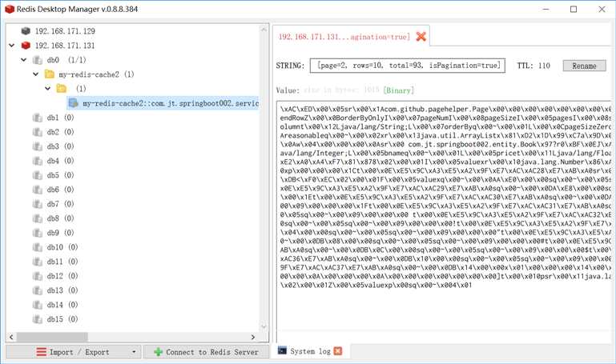The width and height of the screenshot is (616, 364).
Task: Click the db14 database icon
Action: (x=38, y=305)
